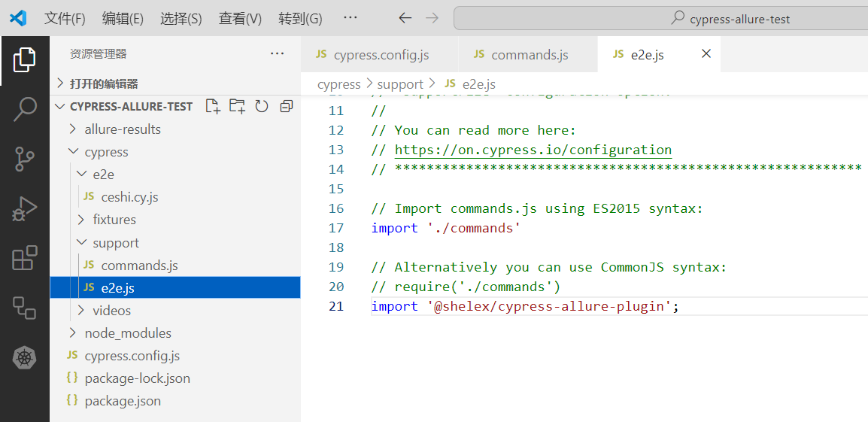Open the Run and Debug view
Viewport: 868px width, 422px height.
[x=25, y=208]
